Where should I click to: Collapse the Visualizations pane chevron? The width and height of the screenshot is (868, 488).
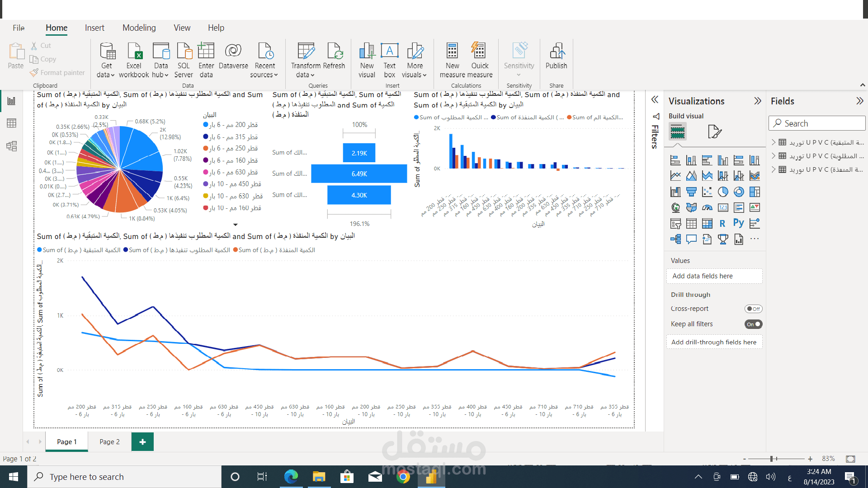click(x=758, y=101)
